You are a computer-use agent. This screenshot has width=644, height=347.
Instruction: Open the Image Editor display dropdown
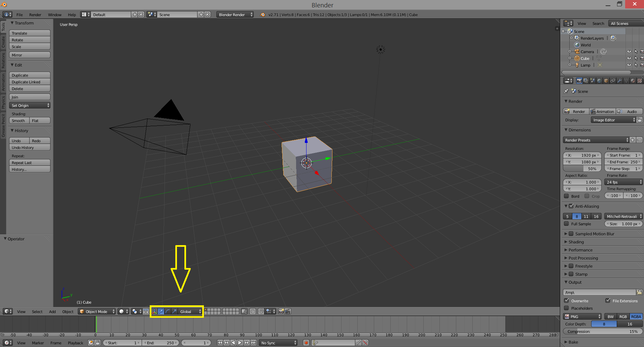pyautogui.click(x=613, y=120)
